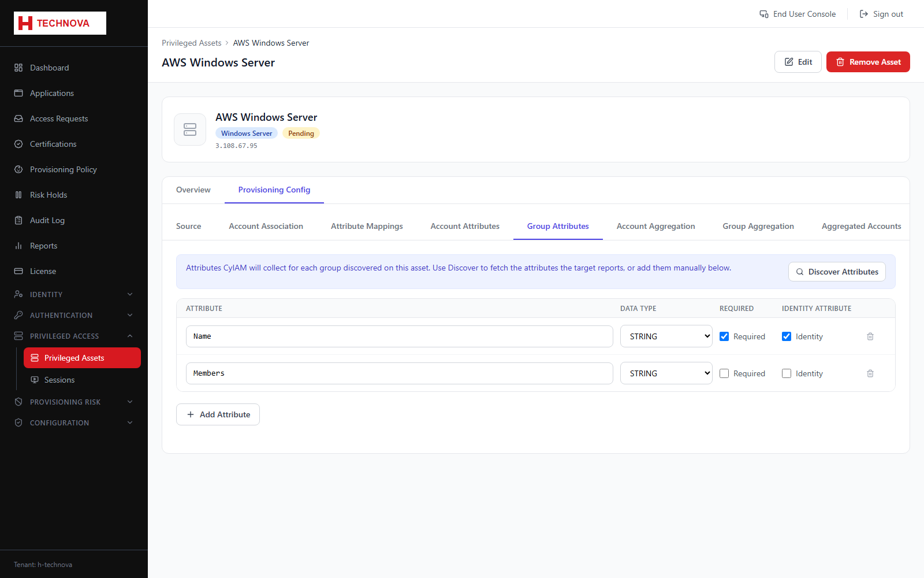The height and width of the screenshot is (578, 924).
Task: Click the TechNova logo
Action: (x=60, y=23)
